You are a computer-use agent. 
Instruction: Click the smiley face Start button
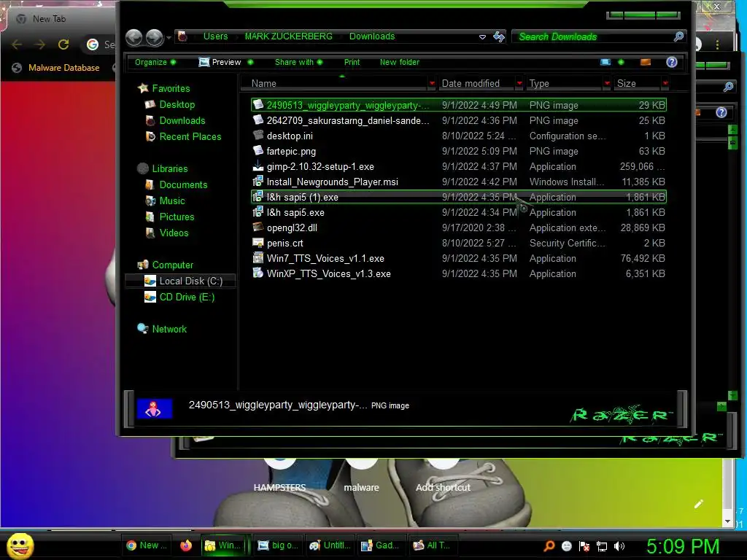point(20,545)
